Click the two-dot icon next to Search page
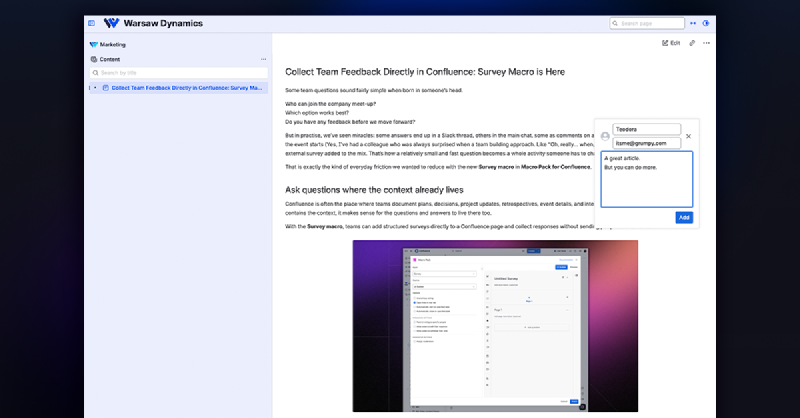The width and height of the screenshot is (800, 418). tap(693, 23)
